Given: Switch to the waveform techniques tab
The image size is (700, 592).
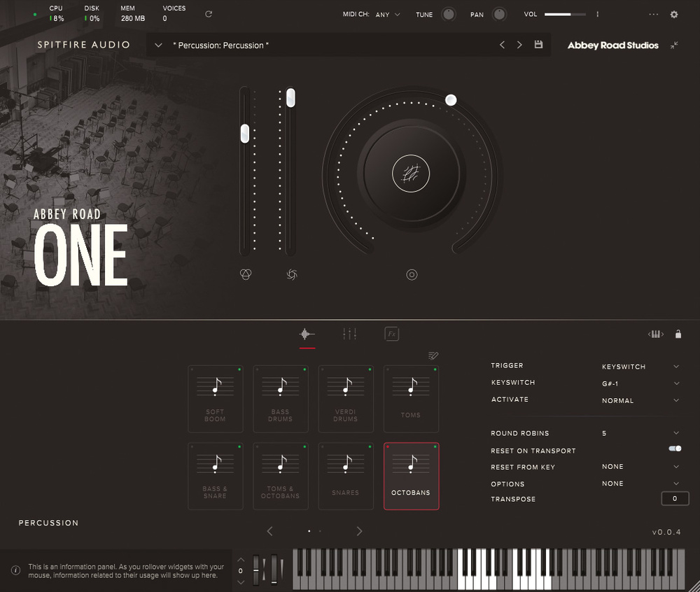Looking at the screenshot, I should [307, 334].
